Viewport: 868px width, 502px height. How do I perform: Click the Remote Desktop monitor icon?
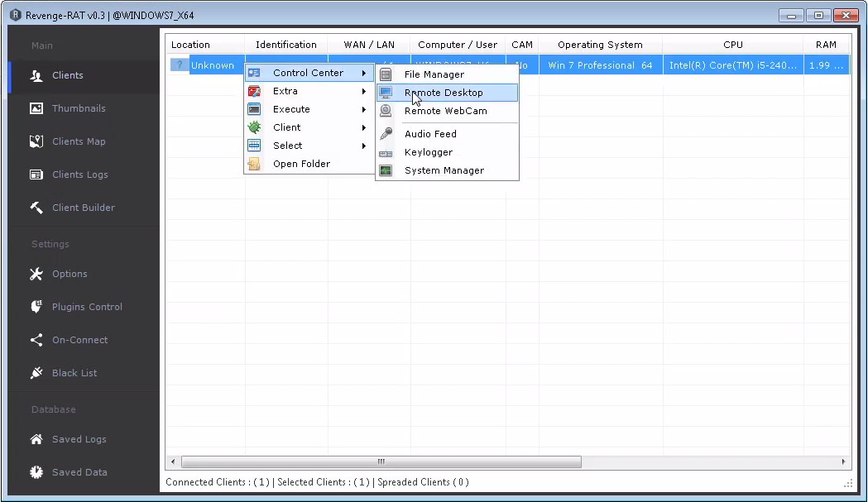[386, 93]
